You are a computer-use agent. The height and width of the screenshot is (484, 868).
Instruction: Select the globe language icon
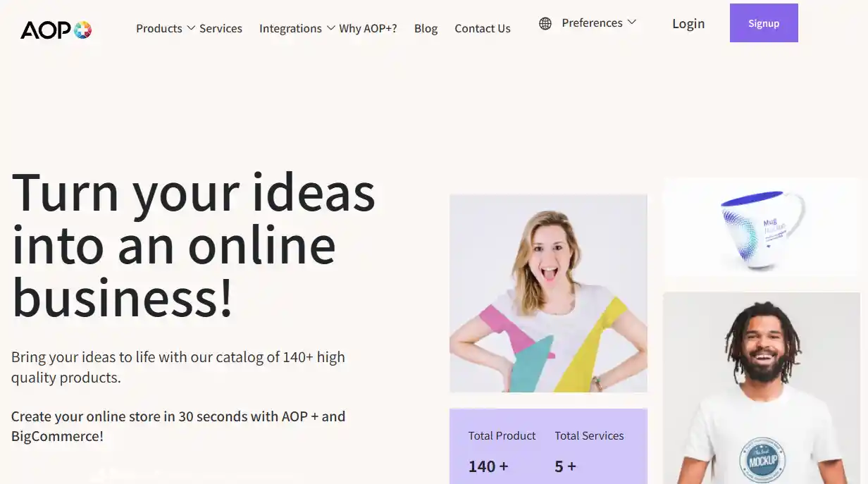point(545,23)
